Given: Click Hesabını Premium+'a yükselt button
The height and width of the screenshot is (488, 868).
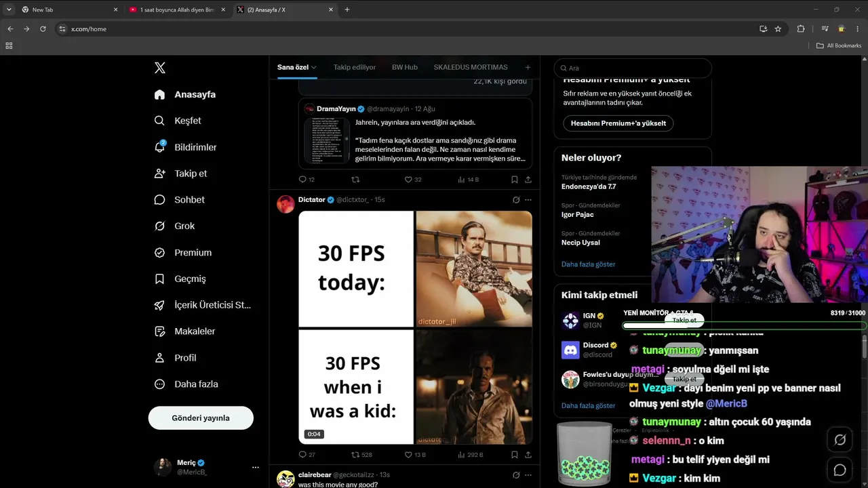Looking at the screenshot, I should tap(618, 123).
